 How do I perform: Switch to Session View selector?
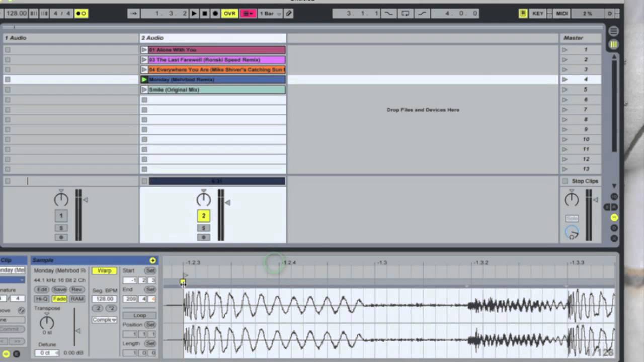(x=613, y=45)
